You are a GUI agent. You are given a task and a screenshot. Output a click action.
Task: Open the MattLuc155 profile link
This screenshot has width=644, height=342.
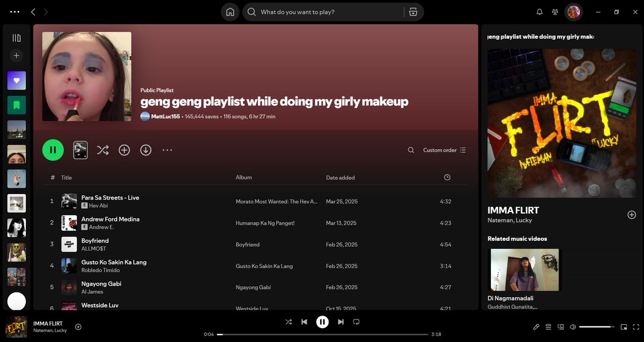[165, 116]
